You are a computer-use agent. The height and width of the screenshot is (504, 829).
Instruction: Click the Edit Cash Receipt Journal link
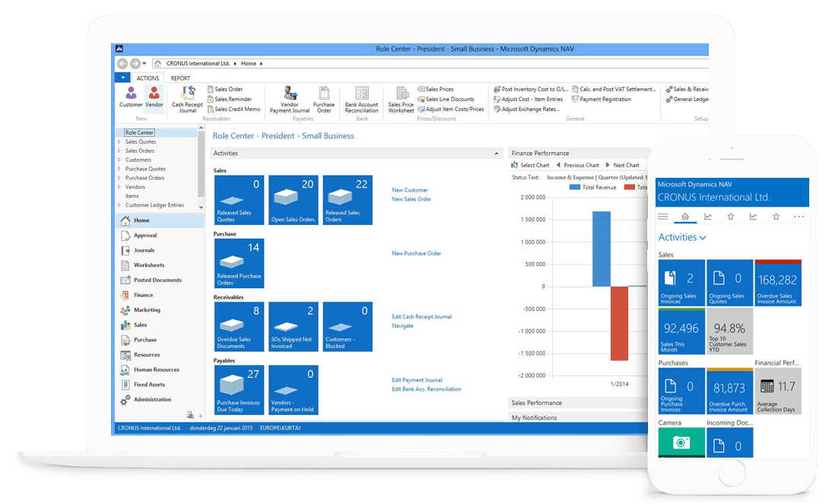pyautogui.click(x=421, y=317)
